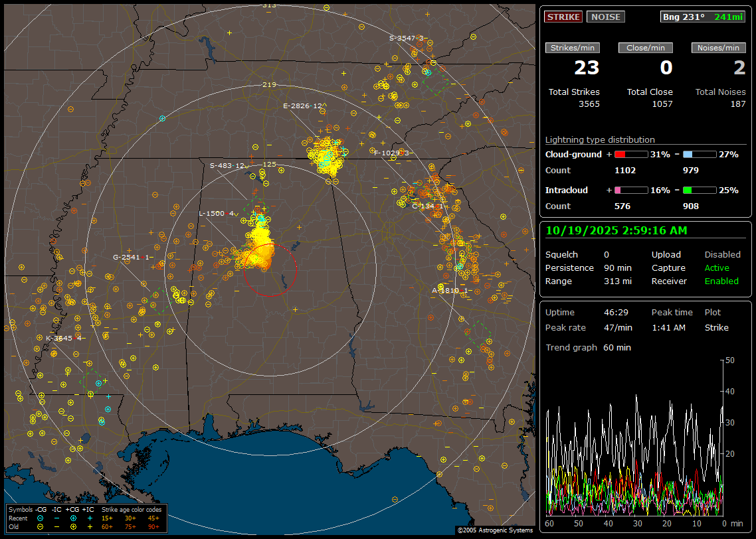
Task: Click the green dashed diamond marker on map
Action: (89, 381)
